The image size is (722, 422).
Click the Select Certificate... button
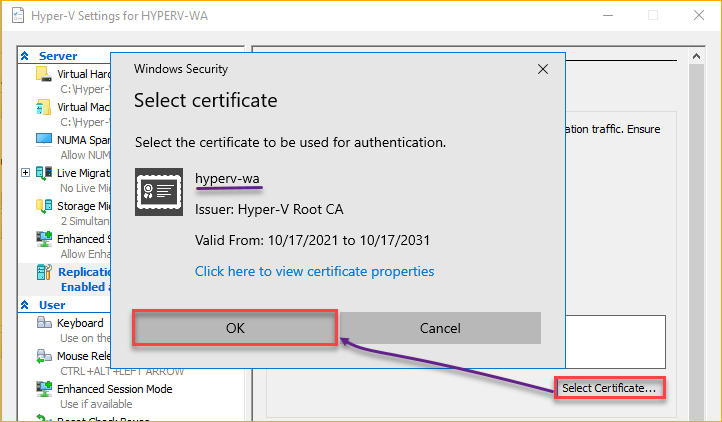click(x=609, y=388)
